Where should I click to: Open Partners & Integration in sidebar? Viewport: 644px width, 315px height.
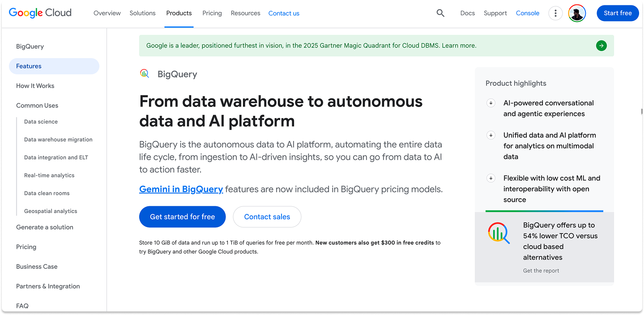click(48, 286)
